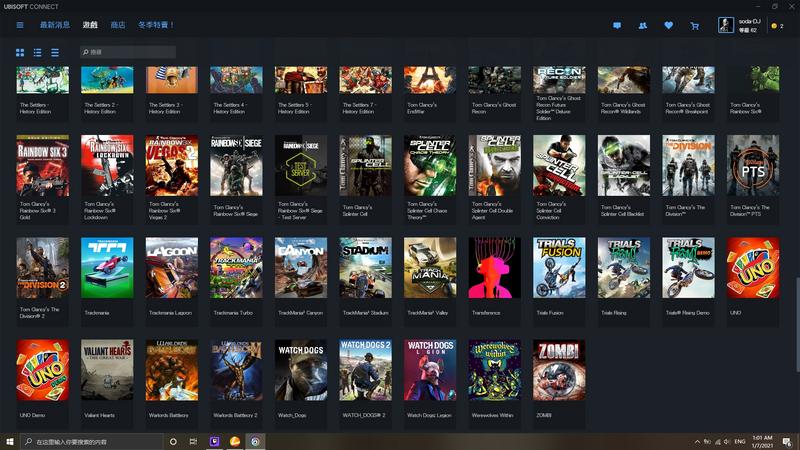The height and width of the screenshot is (450, 800).
Task: Click "The Settlers 2 - History Edition" title
Action: (x=101, y=108)
